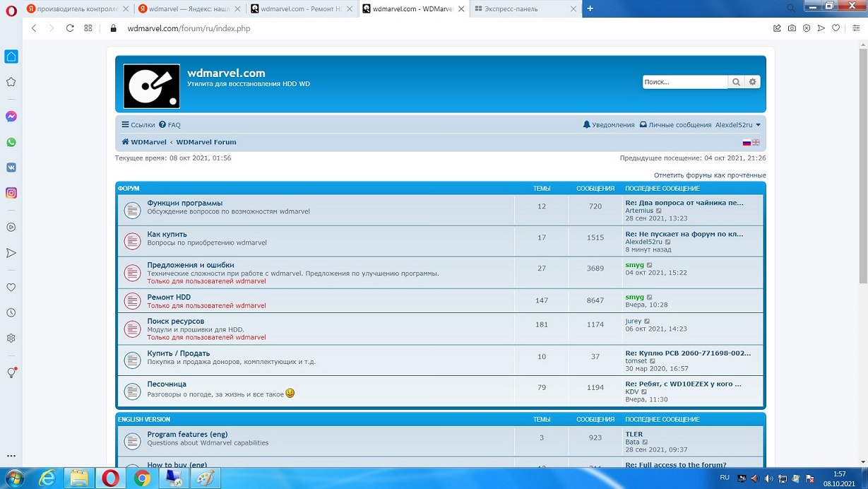Close the Экспресс-панель tab
The width and height of the screenshot is (868, 489).
coord(573,9)
